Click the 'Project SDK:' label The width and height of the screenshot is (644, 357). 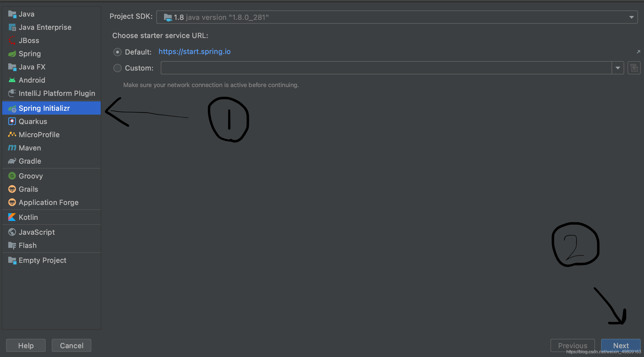(x=131, y=16)
